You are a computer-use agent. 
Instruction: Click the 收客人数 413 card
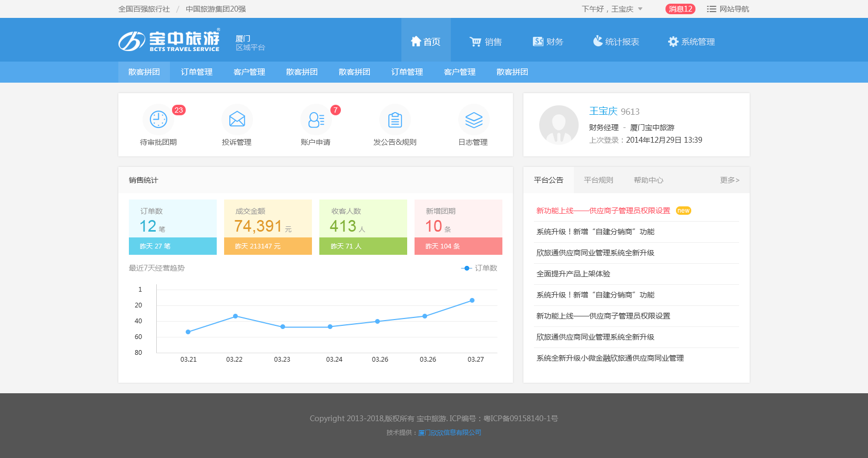[x=363, y=227]
